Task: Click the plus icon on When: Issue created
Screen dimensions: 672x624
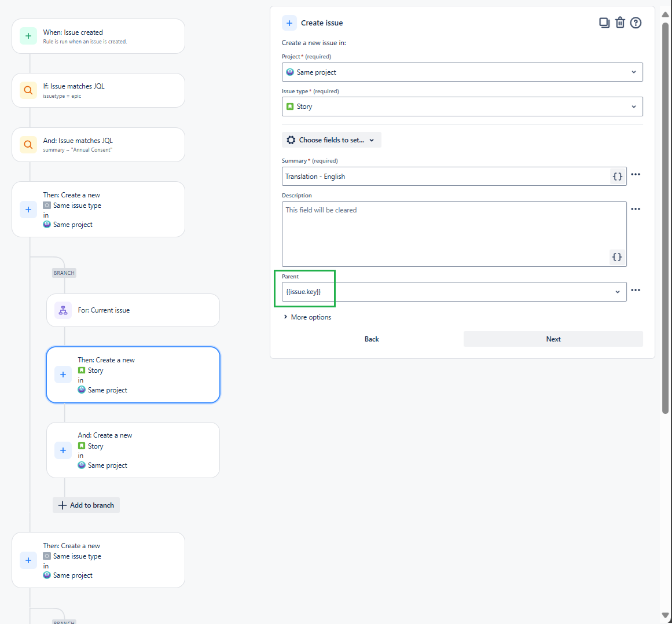Action: click(x=28, y=36)
